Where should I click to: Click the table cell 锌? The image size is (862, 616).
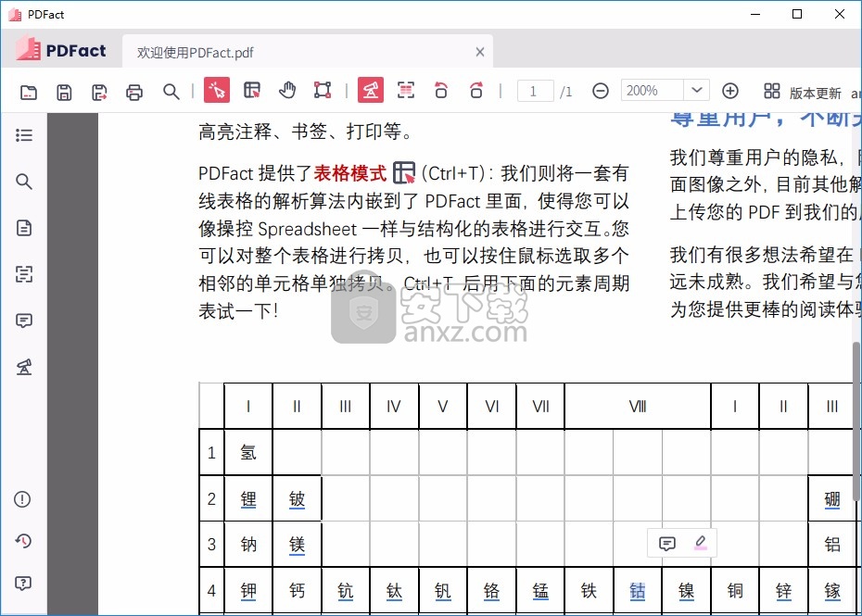pyautogui.click(x=783, y=591)
